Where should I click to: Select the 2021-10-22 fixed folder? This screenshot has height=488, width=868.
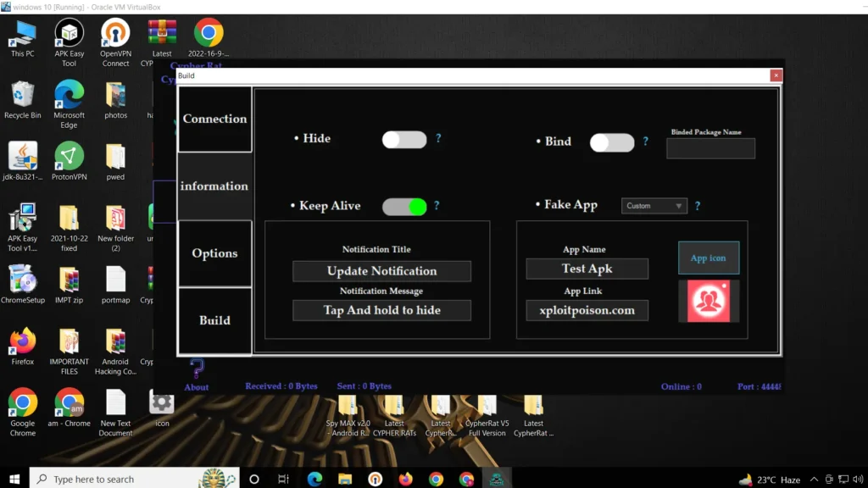[x=70, y=229]
